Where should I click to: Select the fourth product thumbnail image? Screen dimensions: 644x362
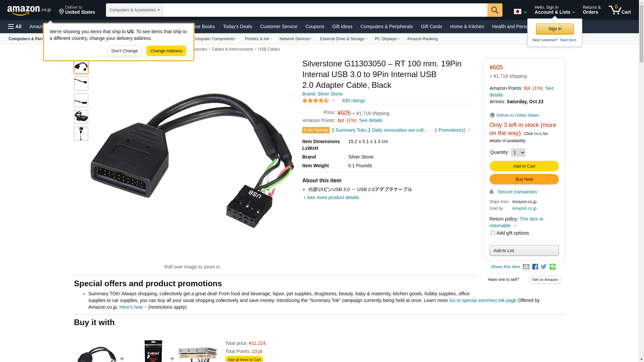click(81, 117)
